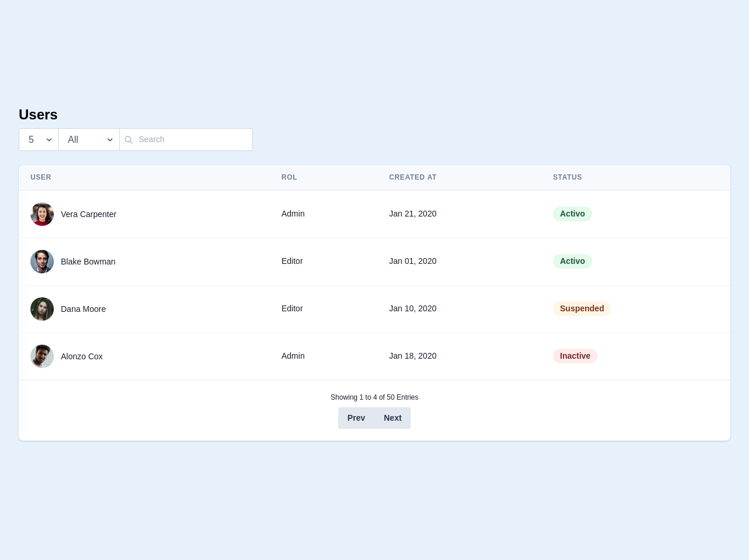This screenshot has height=560, width=749.
Task: Go to the previous page with Prev
Action: click(356, 418)
